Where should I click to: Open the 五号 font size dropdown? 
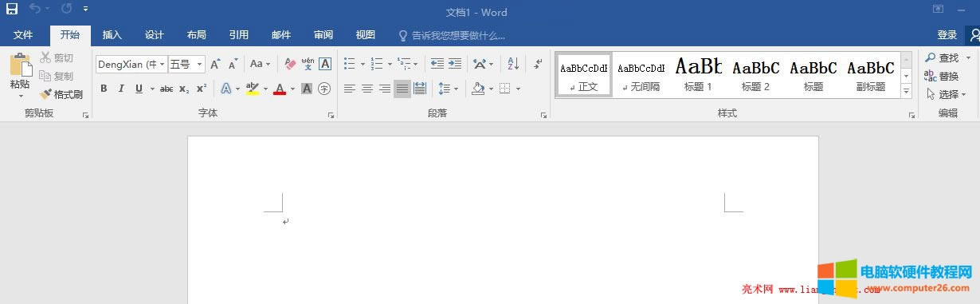199,64
